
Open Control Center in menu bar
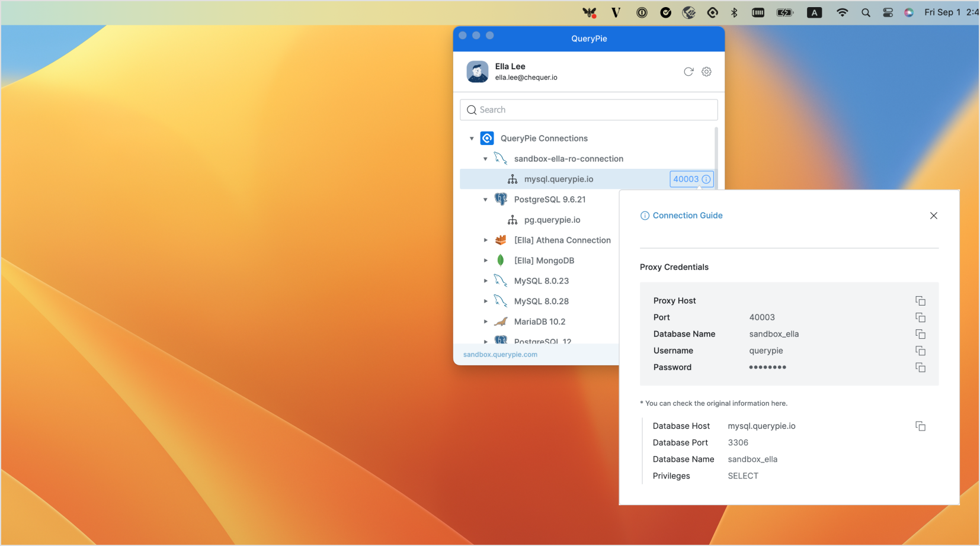tap(888, 12)
